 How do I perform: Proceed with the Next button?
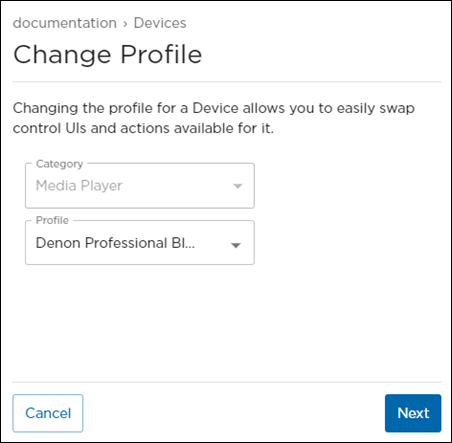413,413
